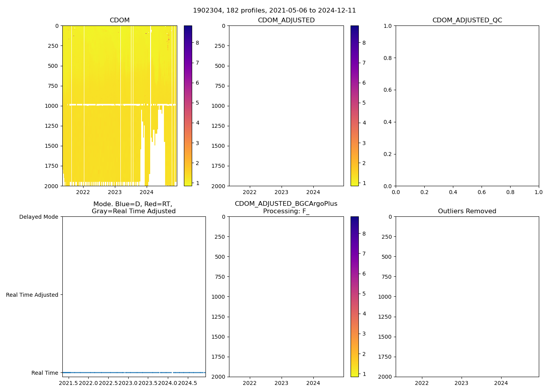This screenshot has width=549, height=392.
Task: Click the Outliers Removed plot title
Action: click(467, 211)
